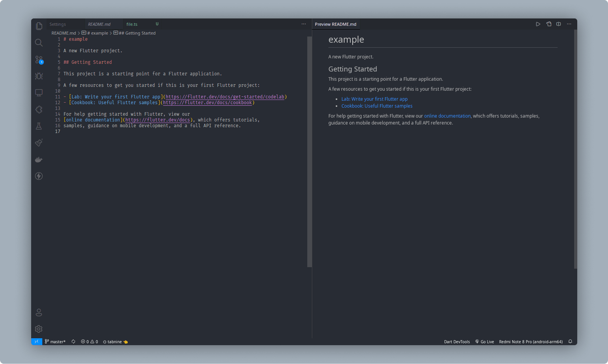
Task: Toggle Go Live server in status bar
Action: (485, 342)
